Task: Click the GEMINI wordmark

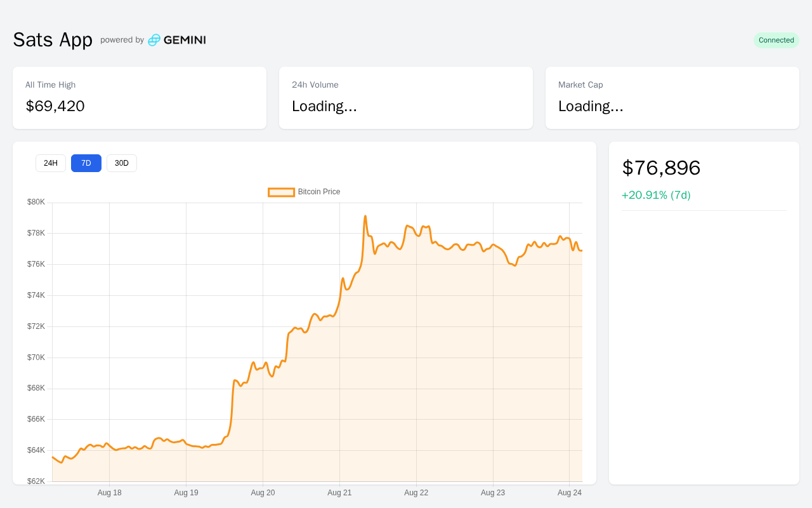Action: pos(185,40)
